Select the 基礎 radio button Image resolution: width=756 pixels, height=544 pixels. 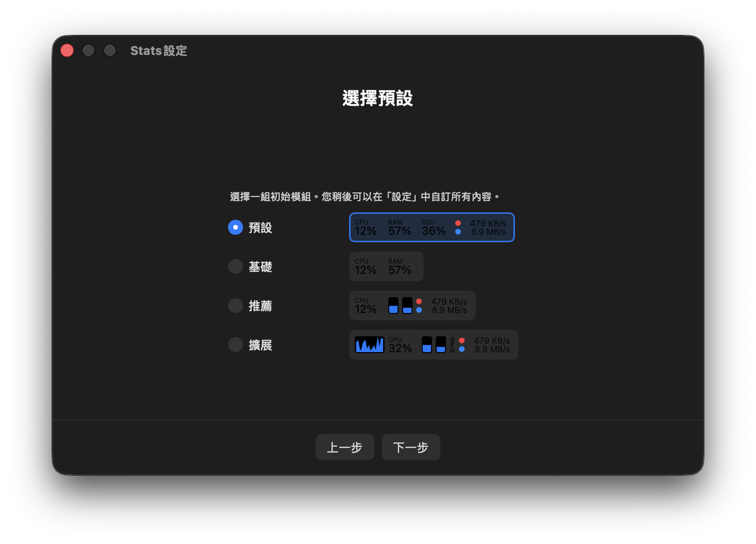point(236,266)
